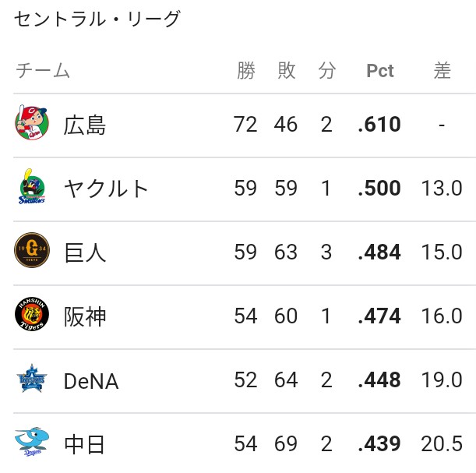476x473 pixels.
Task: Click the Yakult Swallows team logo
Action: pos(32,186)
